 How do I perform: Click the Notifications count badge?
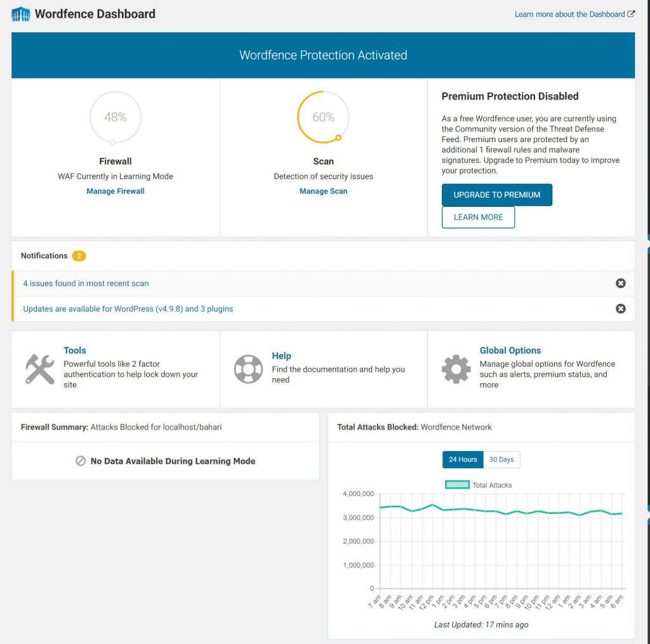click(x=79, y=256)
